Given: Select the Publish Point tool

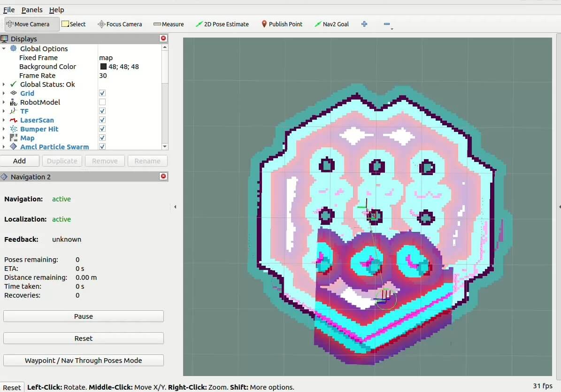Looking at the screenshot, I should pos(282,24).
